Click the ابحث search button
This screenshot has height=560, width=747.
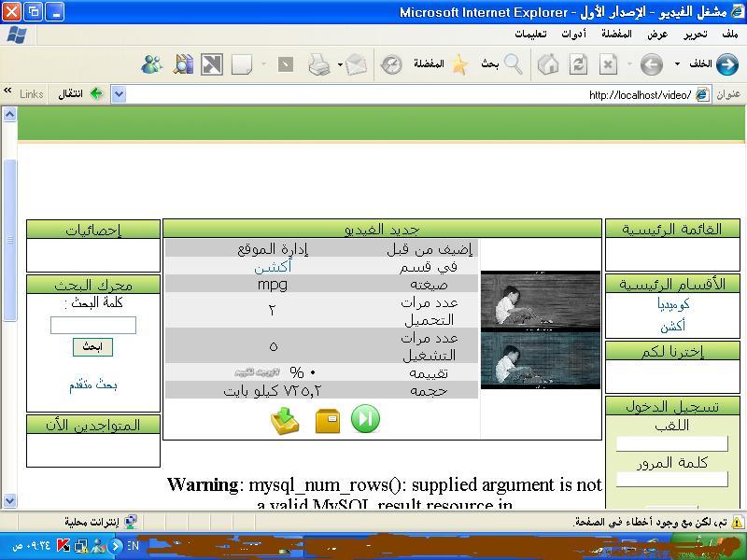[x=92, y=346]
